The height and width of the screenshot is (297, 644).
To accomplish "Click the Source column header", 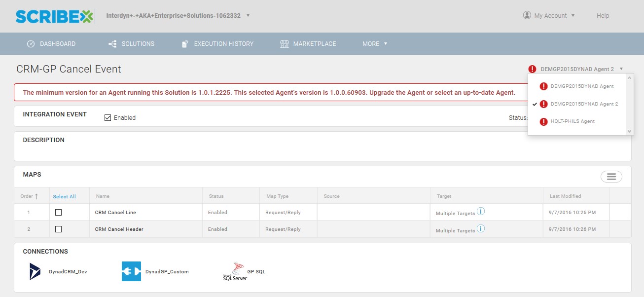I will click(x=331, y=196).
